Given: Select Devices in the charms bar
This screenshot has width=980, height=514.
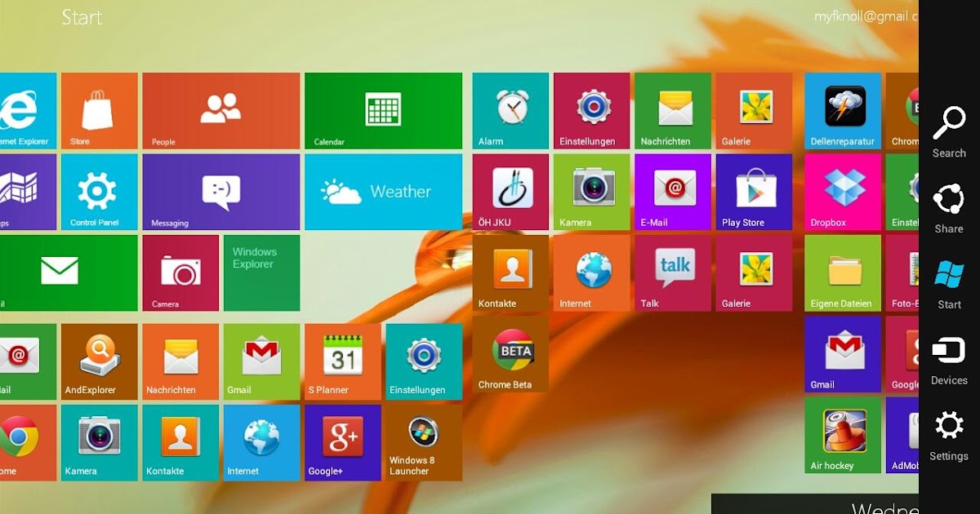Looking at the screenshot, I should [949, 361].
